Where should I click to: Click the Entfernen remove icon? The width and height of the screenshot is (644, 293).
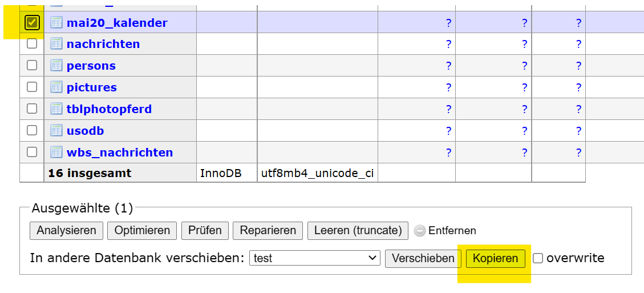click(x=420, y=231)
